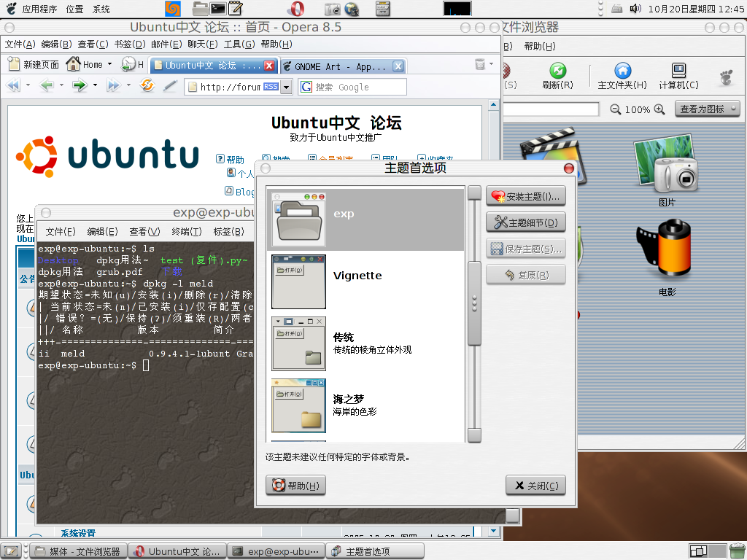Launch the orange swirl launcher in top panel
Image resolution: width=747 pixels, height=560 pixels.
coord(172,9)
